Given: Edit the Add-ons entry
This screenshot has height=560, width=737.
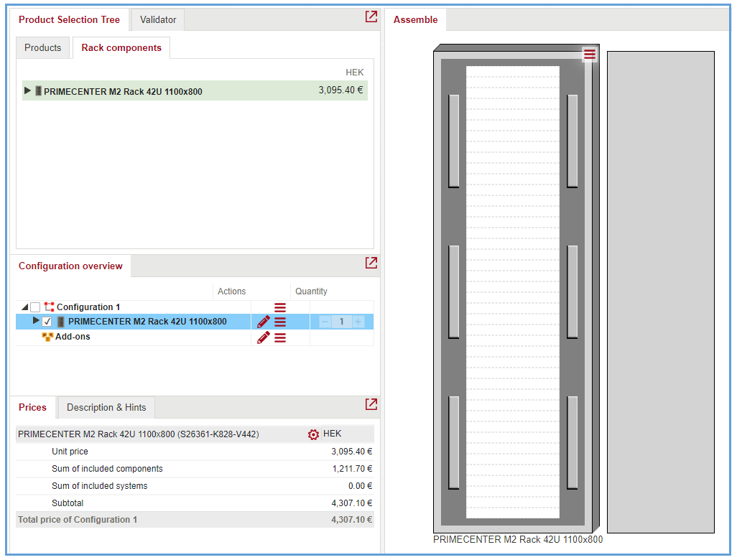Looking at the screenshot, I should coord(263,337).
